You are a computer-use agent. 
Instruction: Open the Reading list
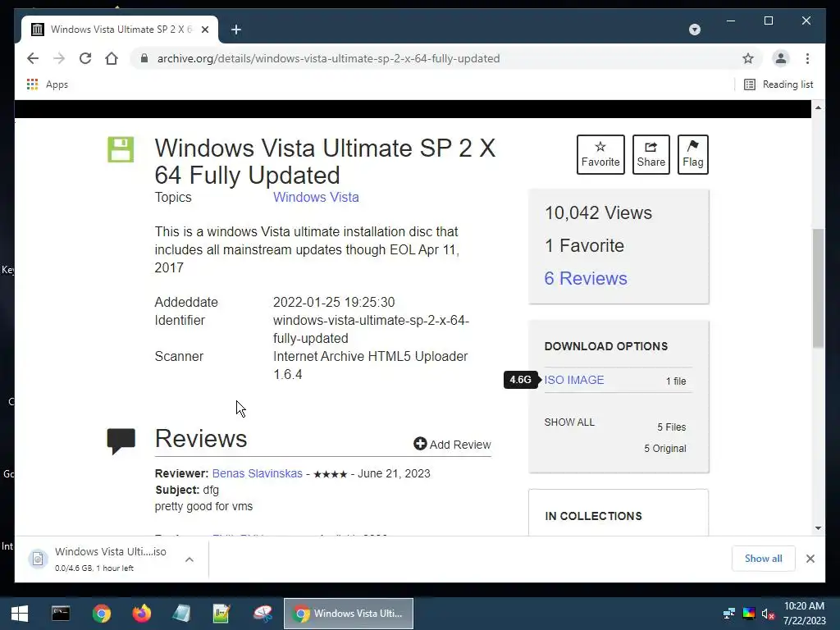[x=778, y=84]
